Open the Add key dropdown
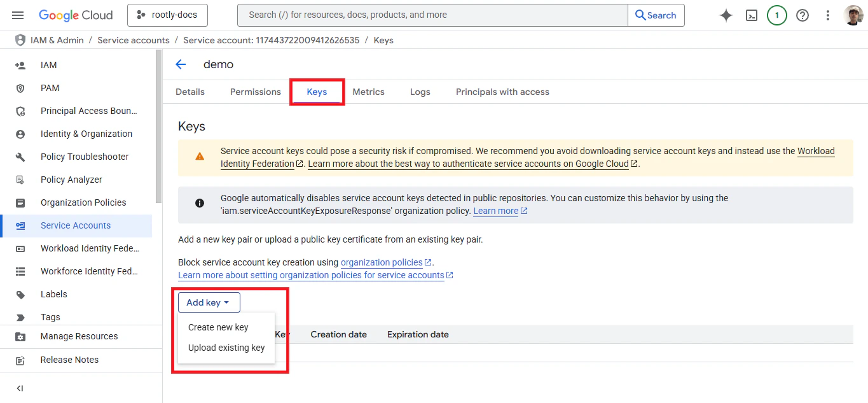 [x=209, y=302]
